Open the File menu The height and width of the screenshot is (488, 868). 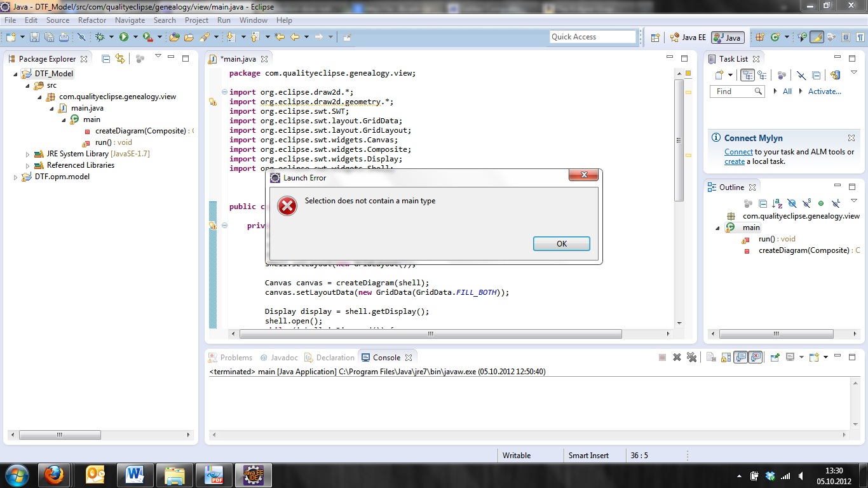[x=10, y=20]
